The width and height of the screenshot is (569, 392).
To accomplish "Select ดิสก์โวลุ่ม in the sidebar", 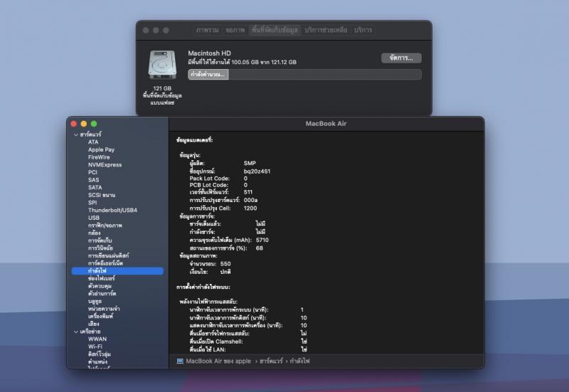I will pyautogui.click(x=99, y=354).
